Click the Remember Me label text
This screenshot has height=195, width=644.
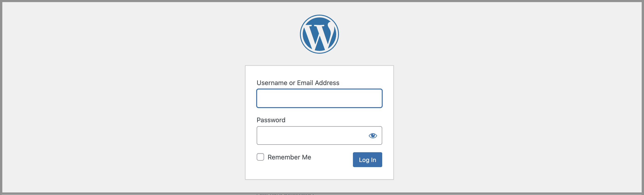(289, 157)
